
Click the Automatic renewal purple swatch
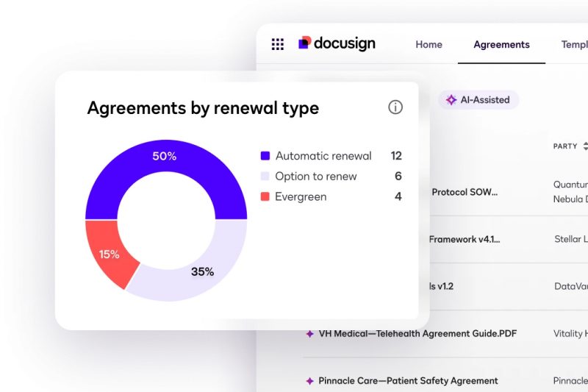[x=265, y=156]
